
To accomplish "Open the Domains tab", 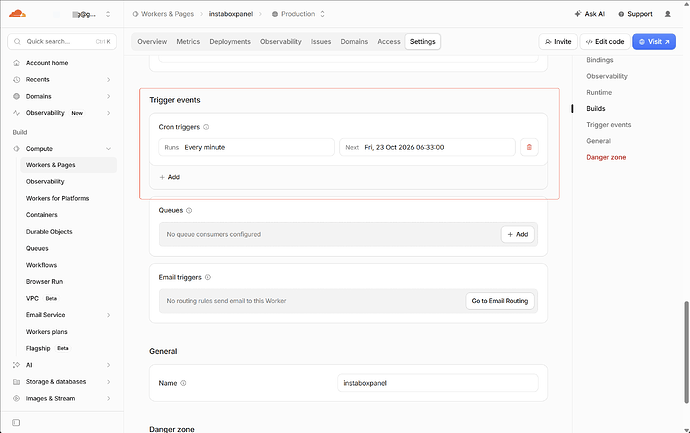I will (x=354, y=41).
